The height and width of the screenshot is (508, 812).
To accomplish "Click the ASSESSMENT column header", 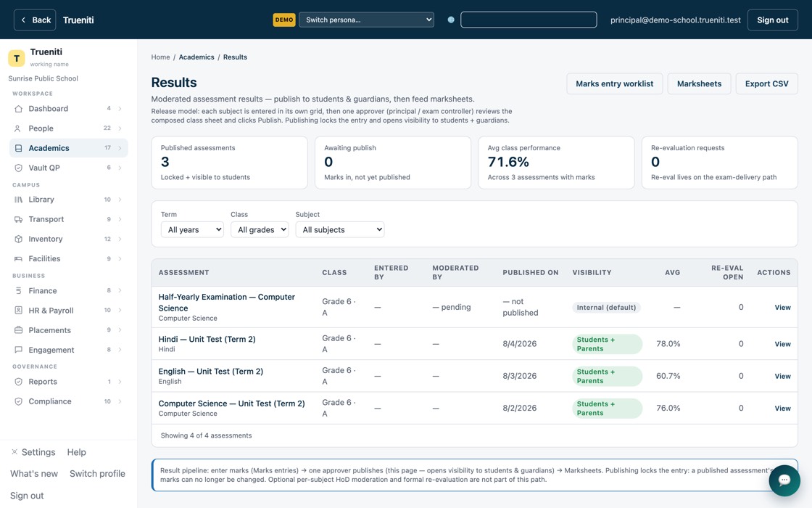I will click(x=184, y=272).
